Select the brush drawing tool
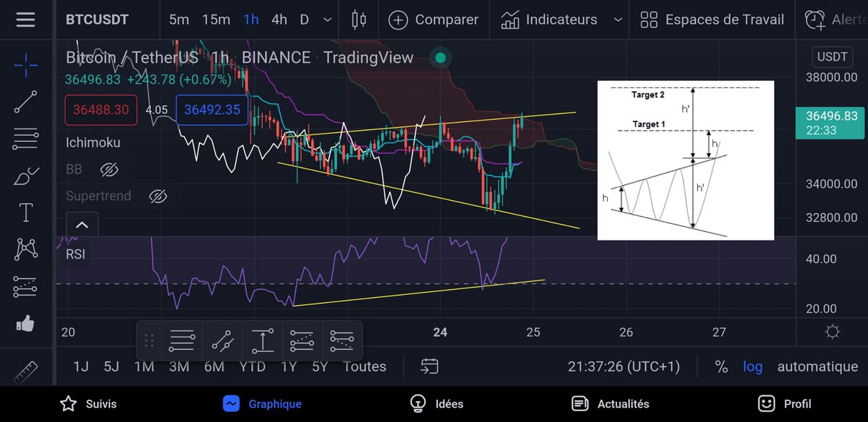This screenshot has height=422, width=868. click(x=26, y=176)
